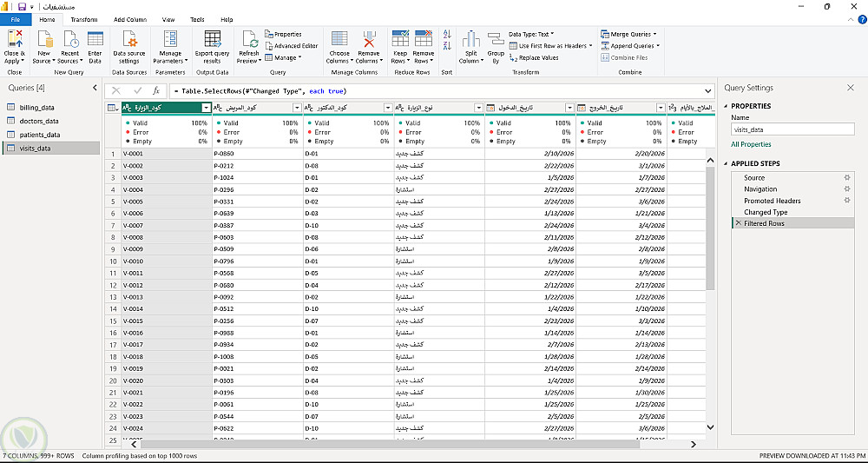Delete the Filtered Rows step

click(x=738, y=223)
